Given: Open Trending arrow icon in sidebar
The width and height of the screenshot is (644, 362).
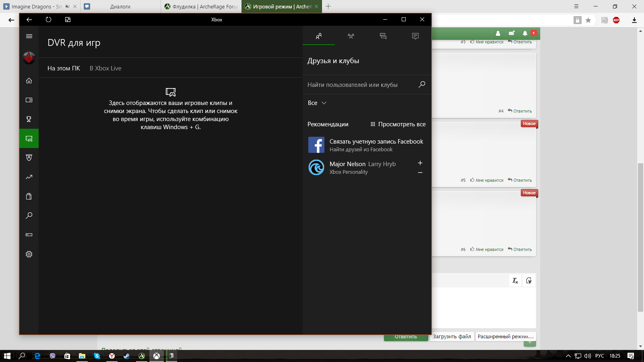Looking at the screenshot, I should (29, 177).
